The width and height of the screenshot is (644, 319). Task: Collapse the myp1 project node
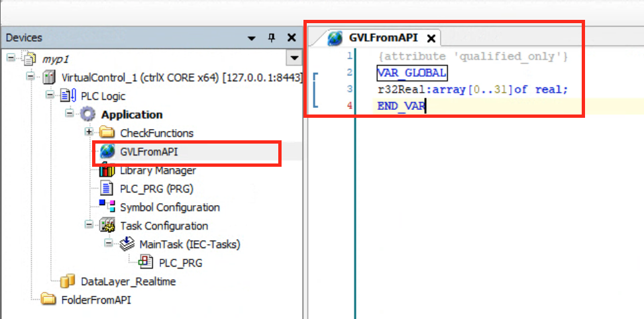(x=11, y=58)
